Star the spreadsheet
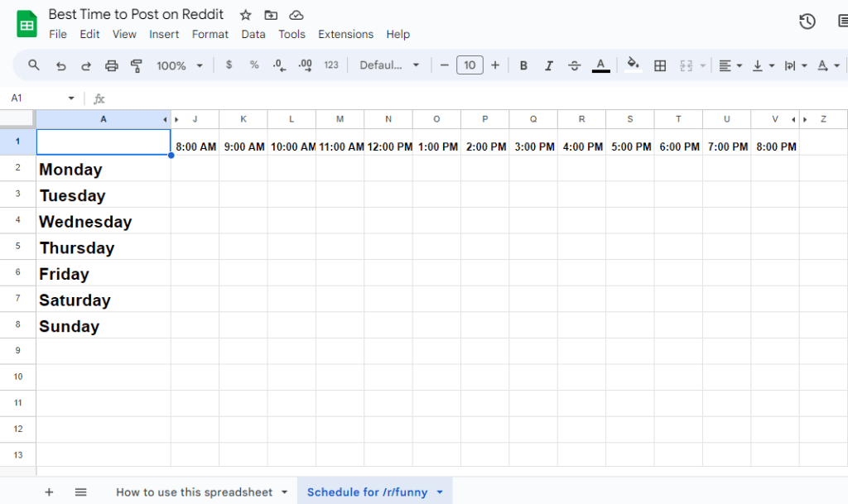The image size is (848, 504). [243, 14]
